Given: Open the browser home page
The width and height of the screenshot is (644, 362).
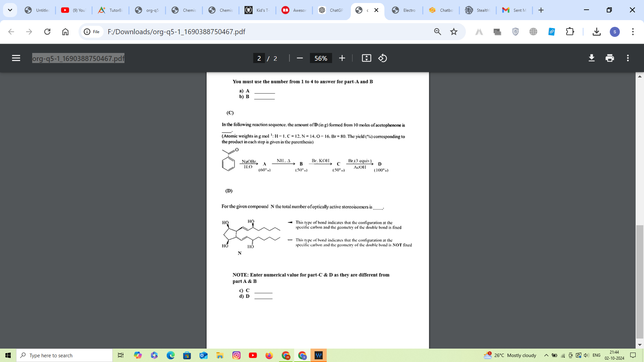Looking at the screenshot, I should point(65,32).
